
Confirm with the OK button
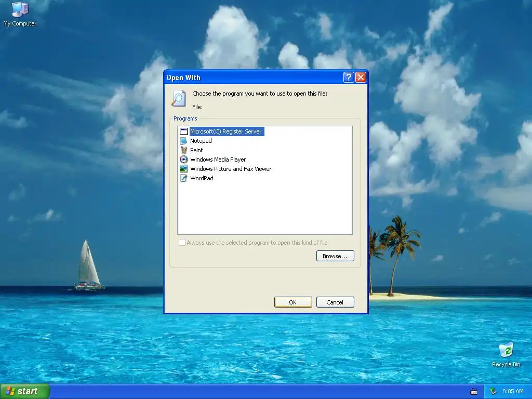(x=293, y=302)
